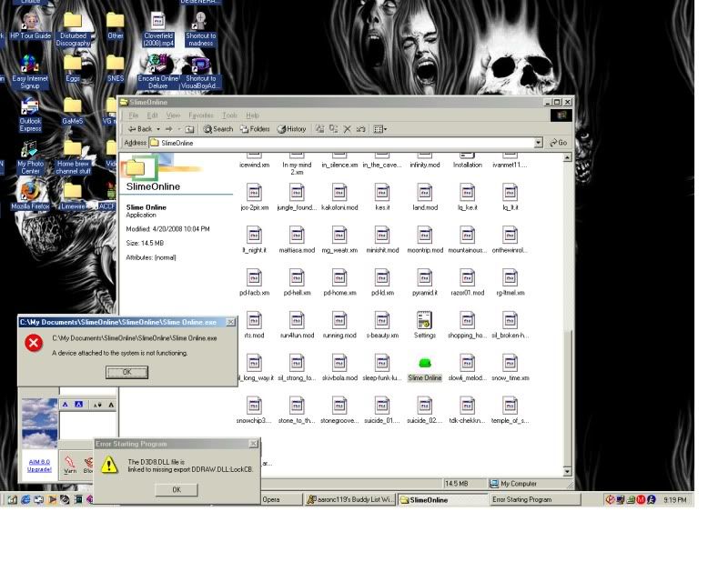Open the History toolbar button
This screenshot has width=728, height=582.
pyautogui.click(x=292, y=129)
